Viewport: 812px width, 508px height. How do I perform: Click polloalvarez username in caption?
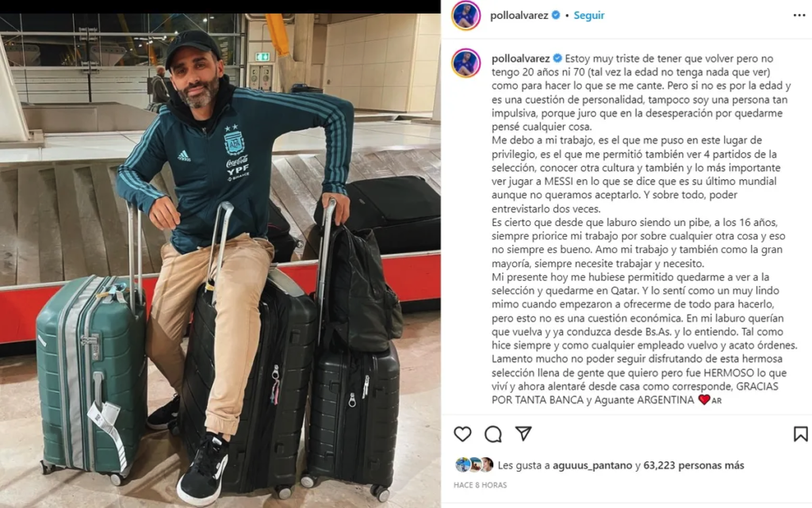click(520, 59)
